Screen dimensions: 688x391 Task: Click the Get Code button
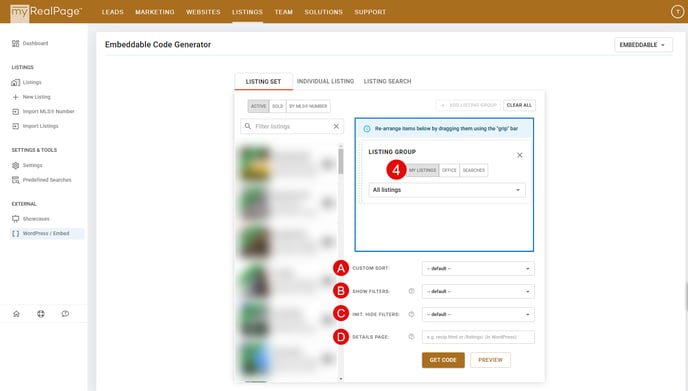(x=443, y=360)
